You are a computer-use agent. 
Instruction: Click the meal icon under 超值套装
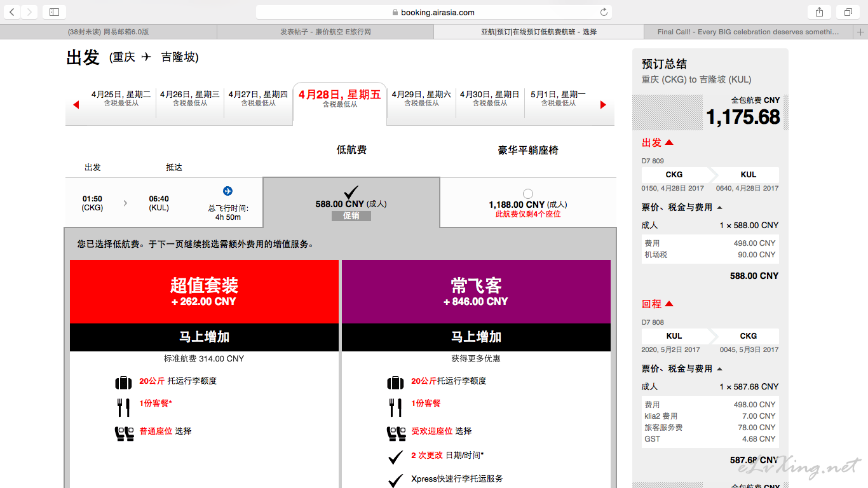coord(123,407)
